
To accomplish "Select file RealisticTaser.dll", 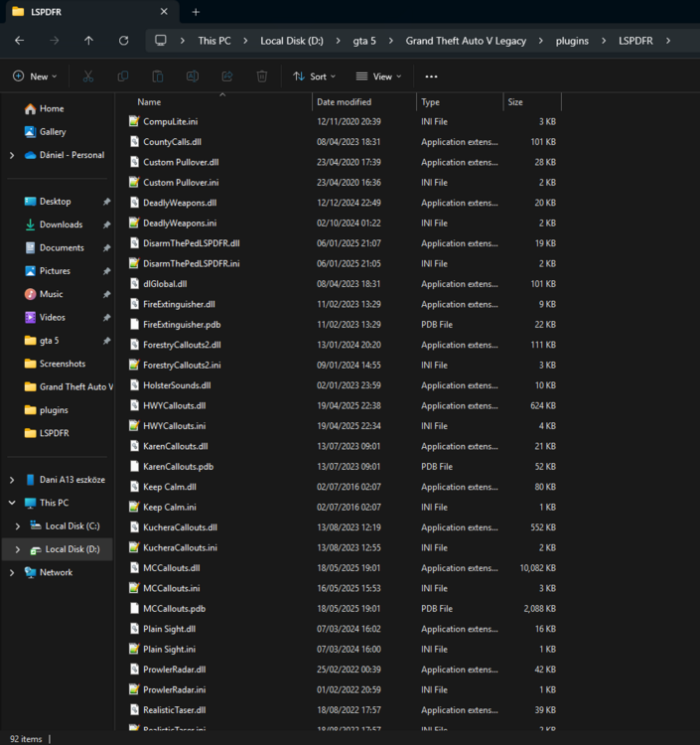I will tap(175, 710).
